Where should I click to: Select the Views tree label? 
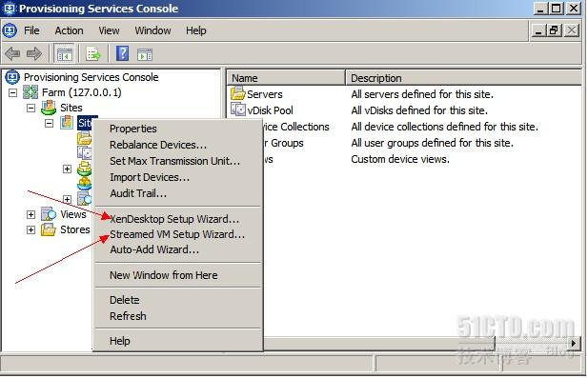[x=73, y=214]
